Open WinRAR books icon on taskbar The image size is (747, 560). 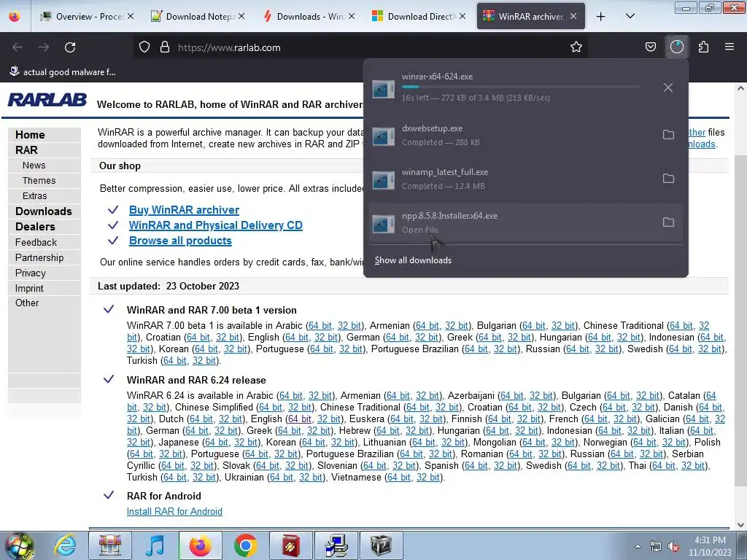[110, 545]
